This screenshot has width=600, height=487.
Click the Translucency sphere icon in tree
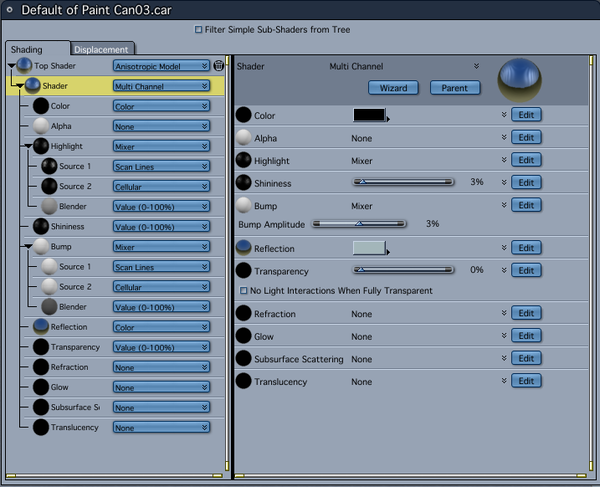(41, 427)
